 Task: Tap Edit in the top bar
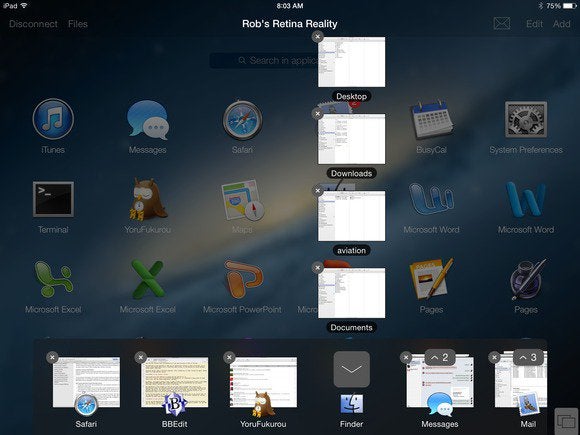[535, 24]
